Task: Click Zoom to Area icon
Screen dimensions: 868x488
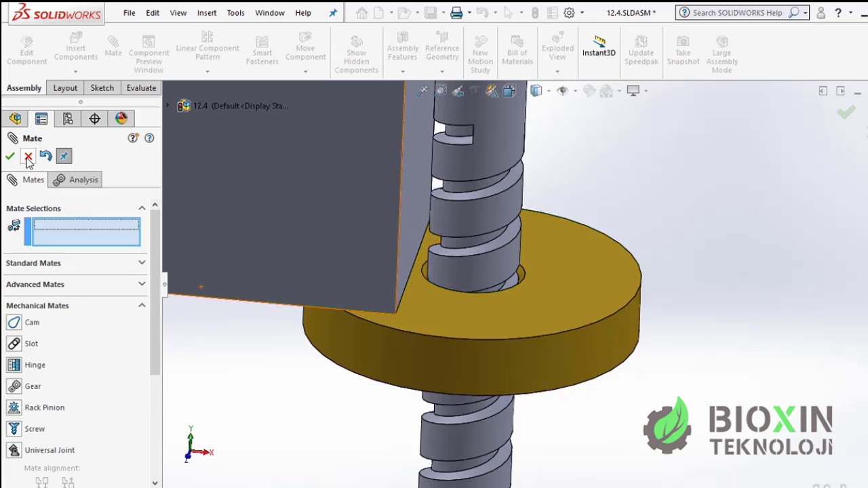Action: (441, 91)
